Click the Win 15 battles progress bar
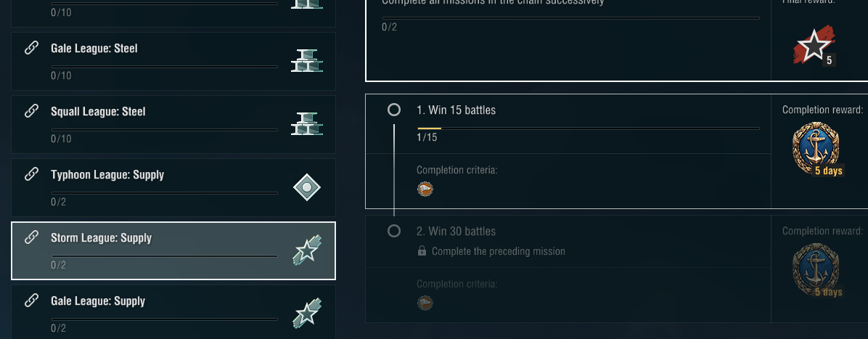The width and height of the screenshot is (868, 339). pos(588,128)
